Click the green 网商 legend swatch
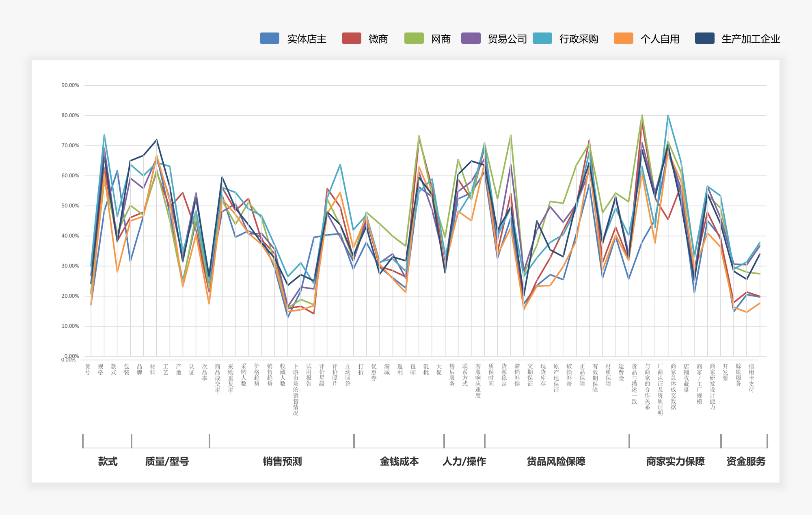 pos(414,38)
